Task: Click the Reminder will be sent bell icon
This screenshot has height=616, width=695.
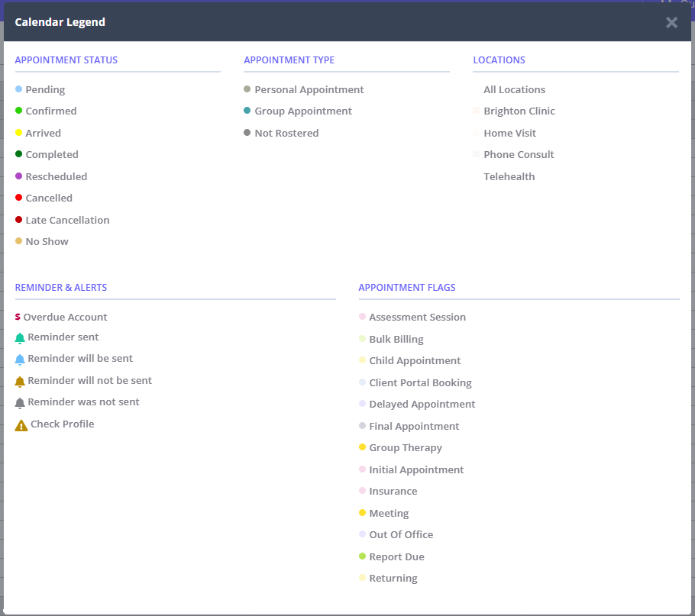Action: coord(19,358)
